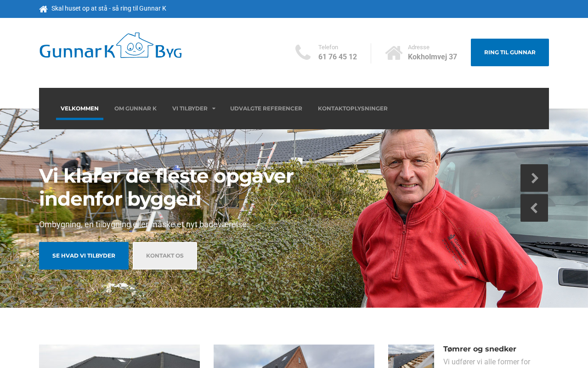
Task: Click the house icon in top bar
Action: click(x=43, y=9)
